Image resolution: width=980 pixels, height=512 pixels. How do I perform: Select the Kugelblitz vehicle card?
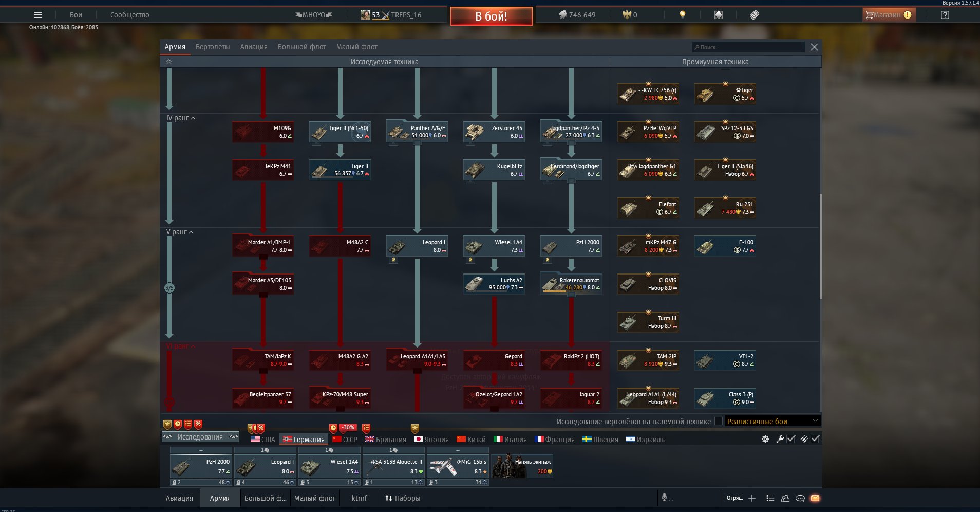pyautogui.click(x=494, y=170)
